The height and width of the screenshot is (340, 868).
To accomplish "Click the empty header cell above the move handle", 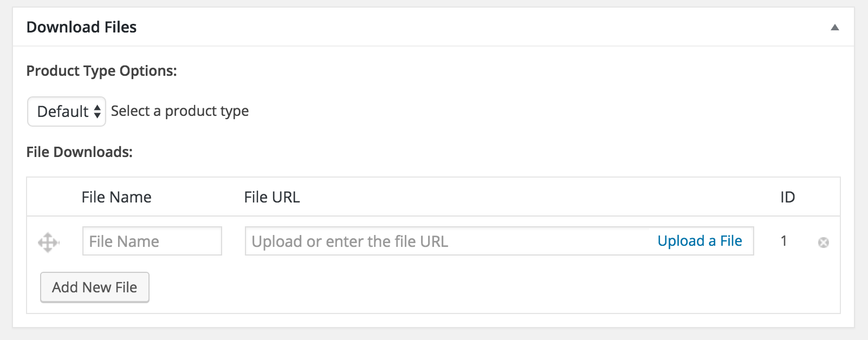I will (x=48, y=197).
